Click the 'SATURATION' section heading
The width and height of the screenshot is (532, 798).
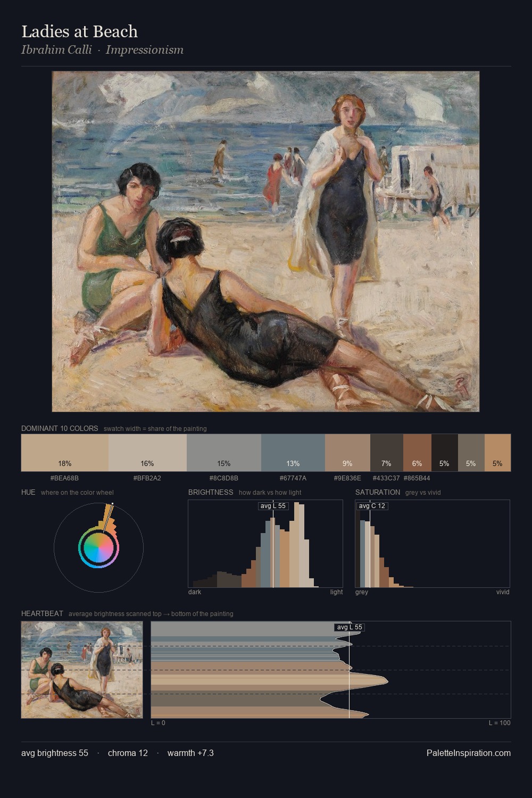pos(378,492)
